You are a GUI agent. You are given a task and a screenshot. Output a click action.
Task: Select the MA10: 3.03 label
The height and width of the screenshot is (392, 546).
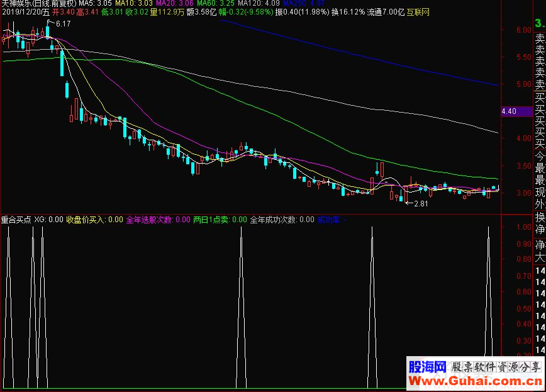pyautogui.click(x=134, y=3)
